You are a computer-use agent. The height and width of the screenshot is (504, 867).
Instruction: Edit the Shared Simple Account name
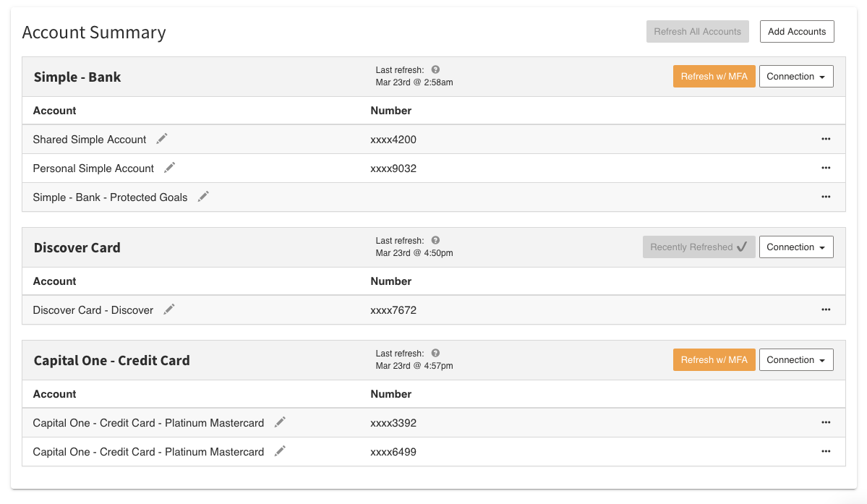(161, 139)
